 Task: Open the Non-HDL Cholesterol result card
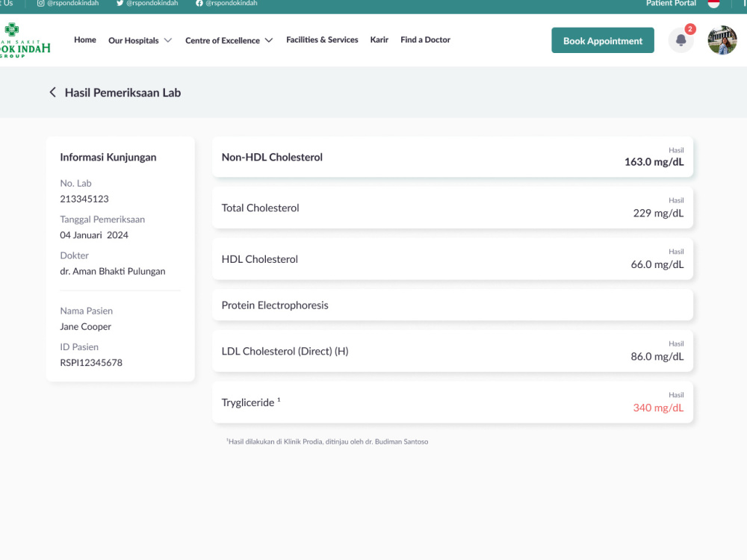pos(453,157)
